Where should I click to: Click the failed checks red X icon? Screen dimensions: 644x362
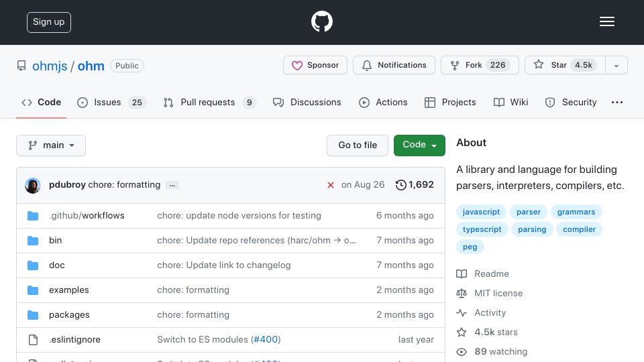(x=331, y=185)
